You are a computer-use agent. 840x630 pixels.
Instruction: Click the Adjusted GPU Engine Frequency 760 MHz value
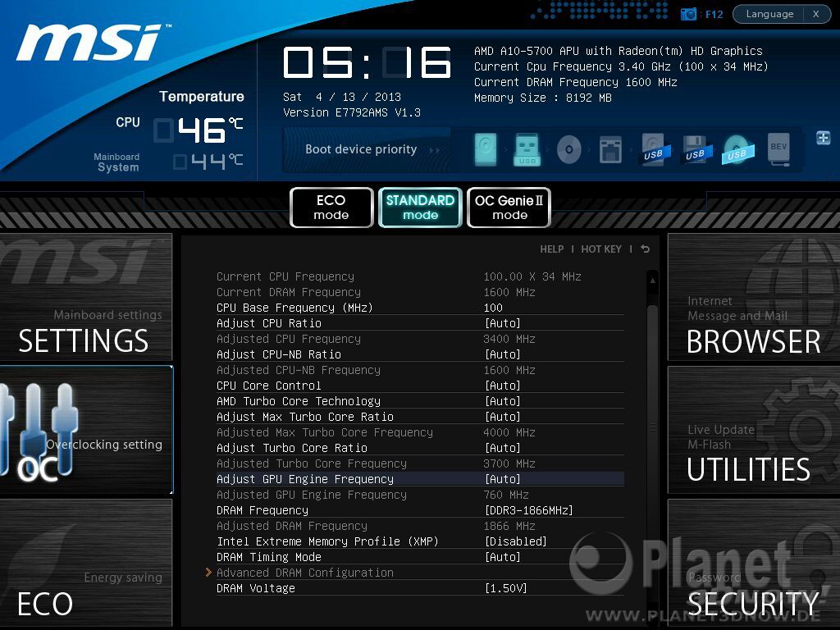click(x=505, y=495)
